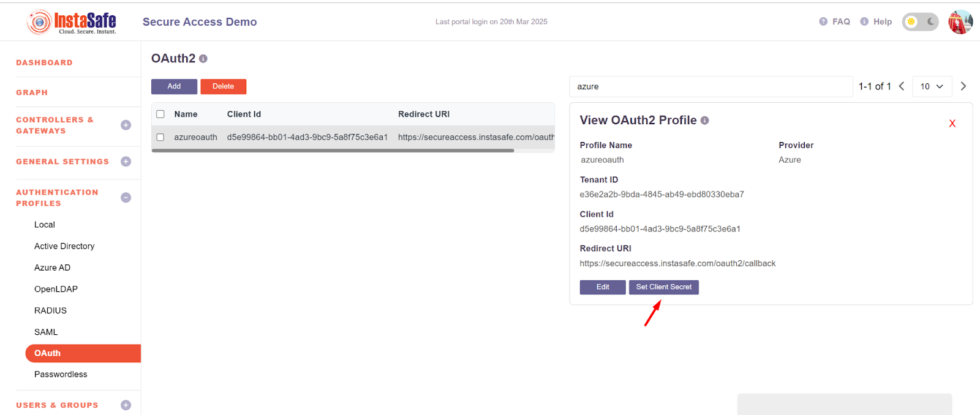Click the OAuth2 heading info icon
980x415 pixels.
point(203,59)
